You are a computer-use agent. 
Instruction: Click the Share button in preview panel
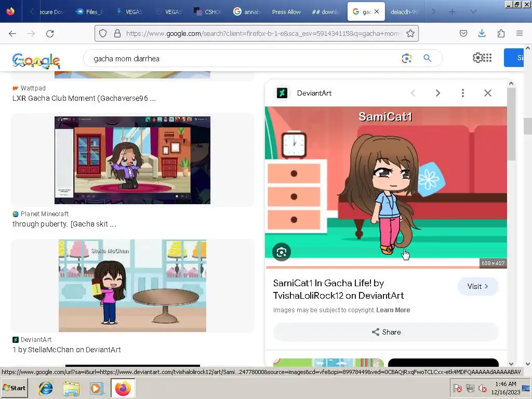coord(386,332)
